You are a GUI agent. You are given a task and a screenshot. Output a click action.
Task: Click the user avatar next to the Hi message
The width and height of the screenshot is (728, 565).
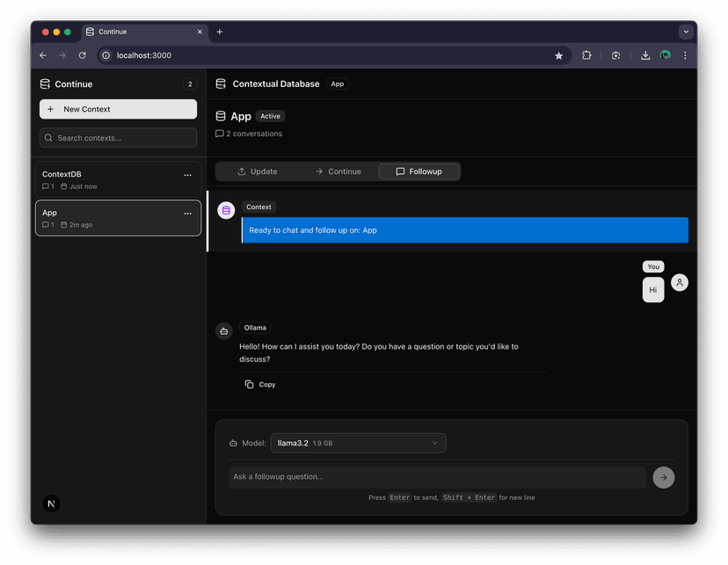pos(680,282)
